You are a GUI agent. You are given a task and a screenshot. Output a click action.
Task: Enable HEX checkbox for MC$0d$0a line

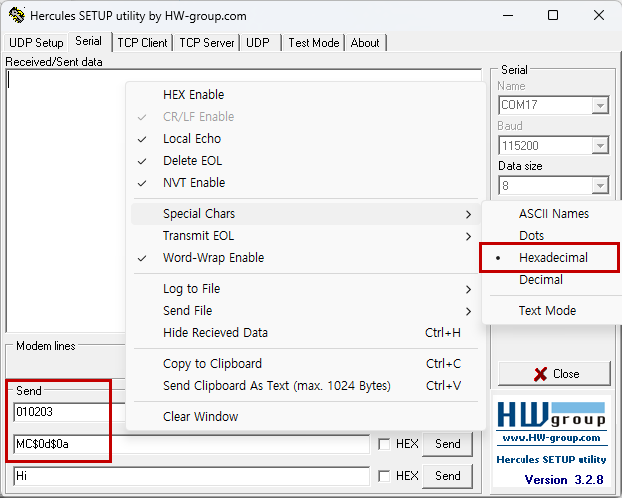384,444
